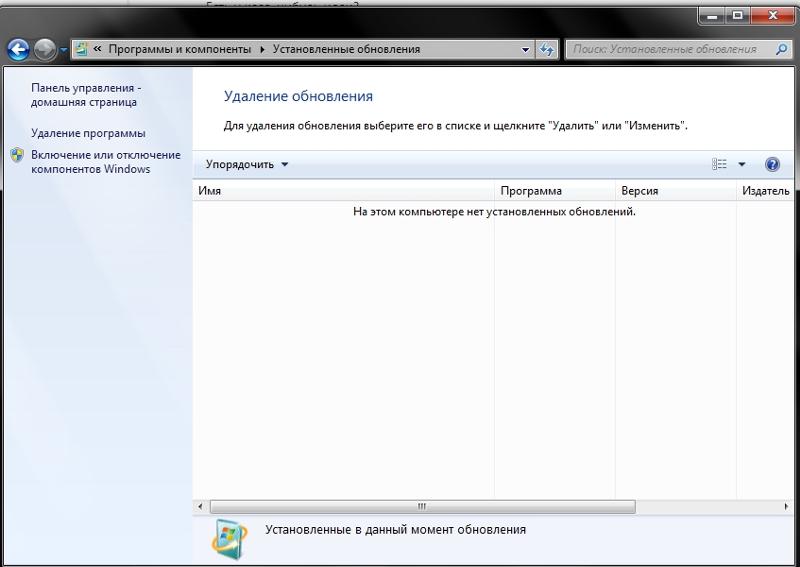Click the horizontal scrollbar thumb

tap(422, 507)
